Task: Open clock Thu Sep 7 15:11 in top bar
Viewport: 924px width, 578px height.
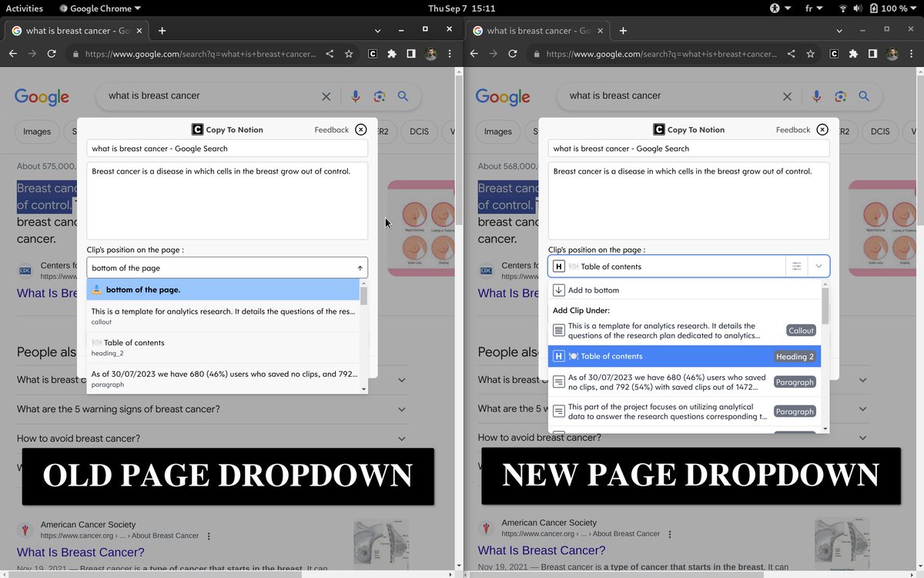Action: pos(461,8)
